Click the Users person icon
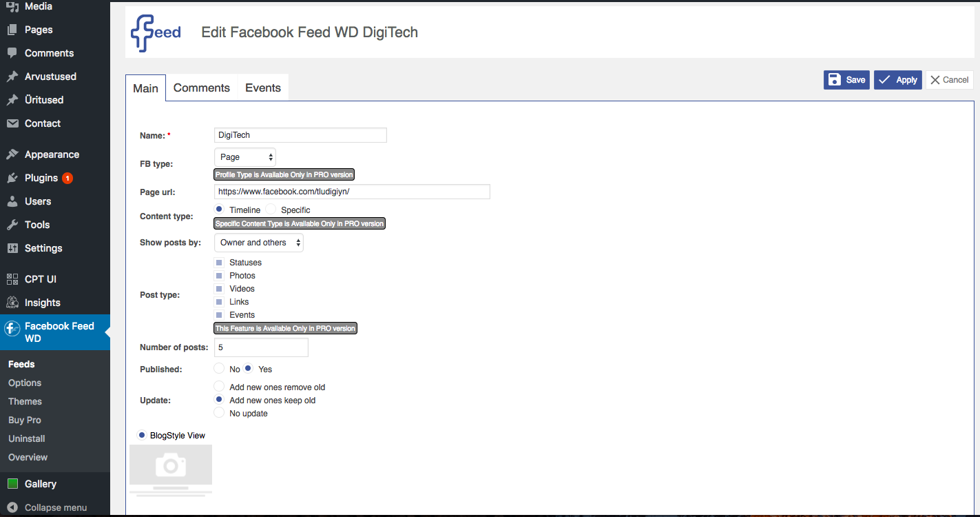This screenshot has width=980, height=517. pos(12,201)
